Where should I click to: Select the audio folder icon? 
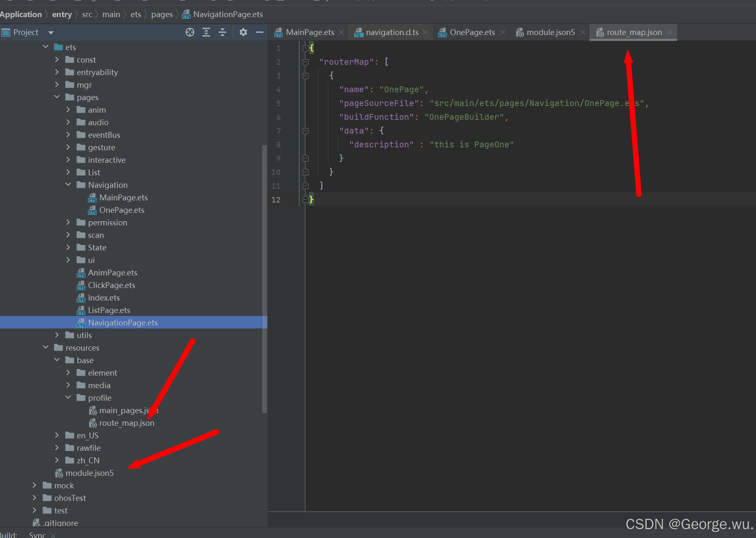81,122
